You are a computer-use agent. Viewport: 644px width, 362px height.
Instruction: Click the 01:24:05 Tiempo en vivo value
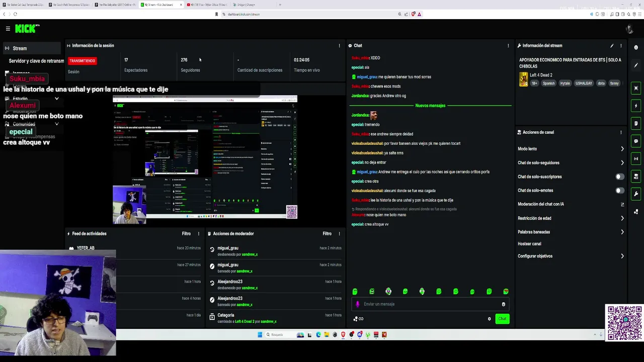301,60
